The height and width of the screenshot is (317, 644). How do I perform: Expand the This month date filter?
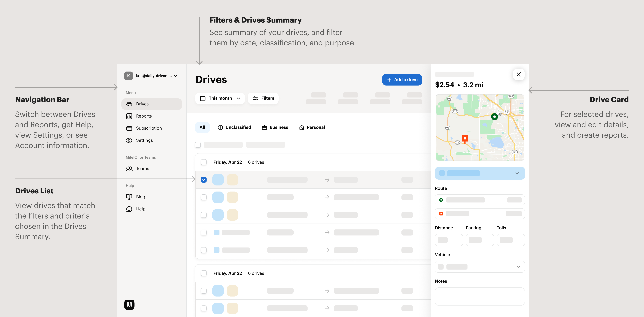click(220, 98)
